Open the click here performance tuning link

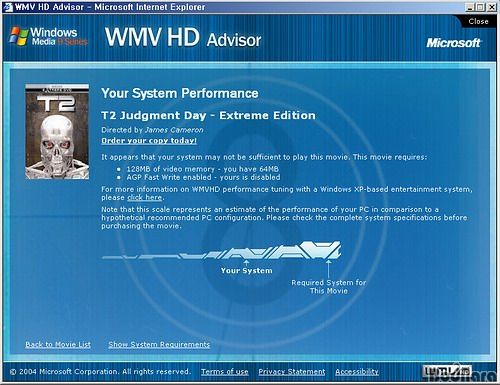[x=145, y=198]
